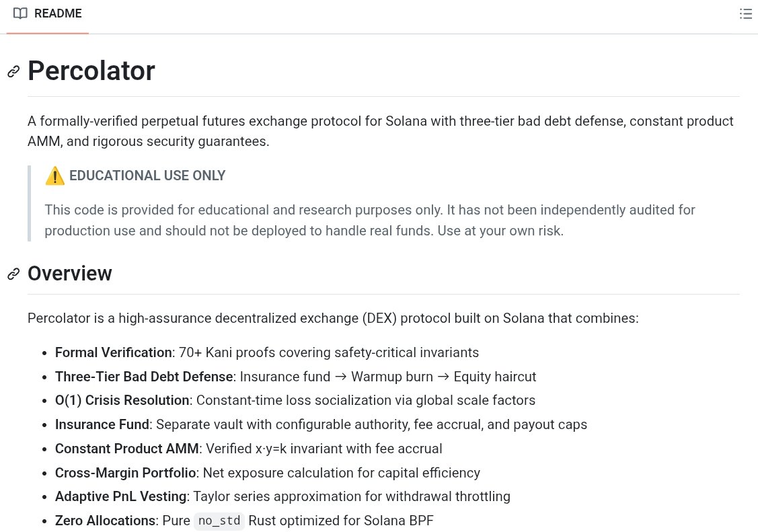Click the no_std inline code snippet
Image resolution: width=758 pixels, height=532 pixels.
click(x=219, y=521)
